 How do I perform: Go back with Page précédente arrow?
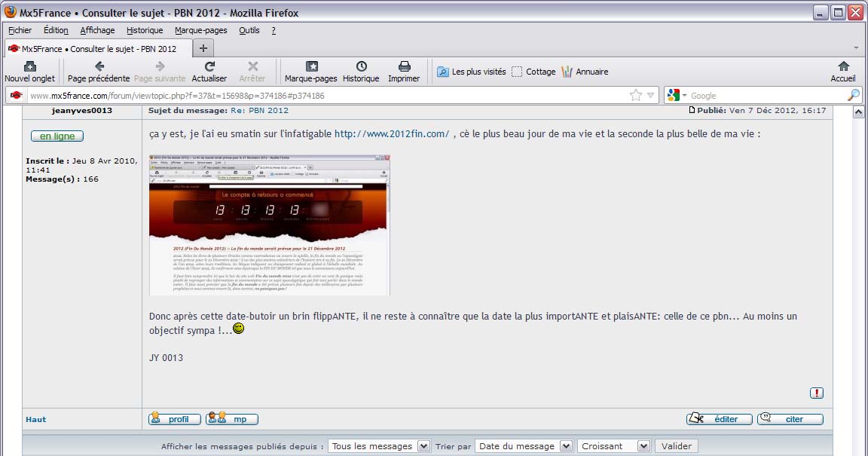click(99, 66)
